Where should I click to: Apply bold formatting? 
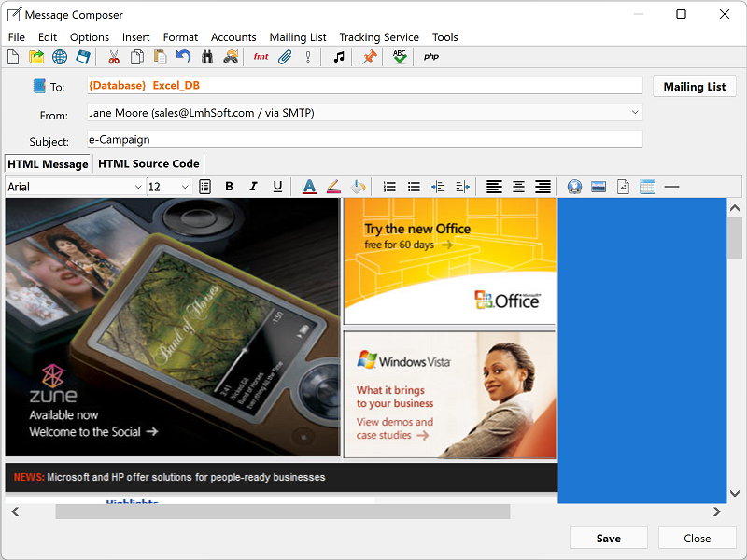tap(229, 187)
